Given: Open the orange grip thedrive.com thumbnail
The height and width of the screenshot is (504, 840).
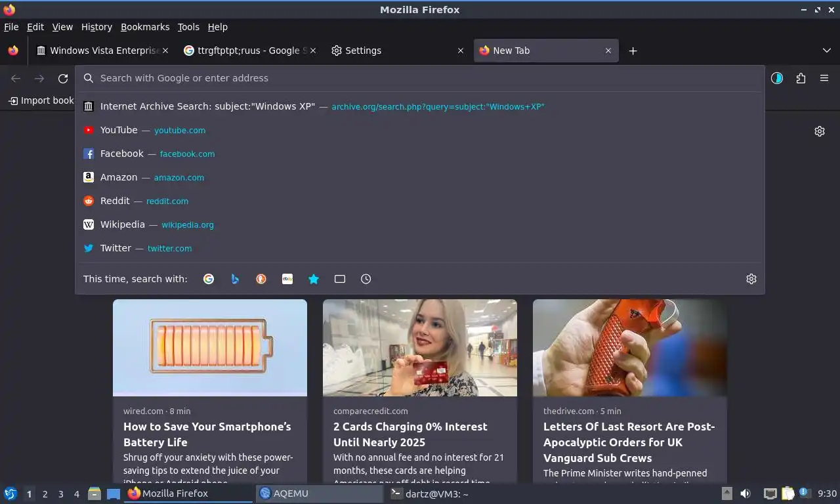Looking at the screenshot, I should point(630,348).
